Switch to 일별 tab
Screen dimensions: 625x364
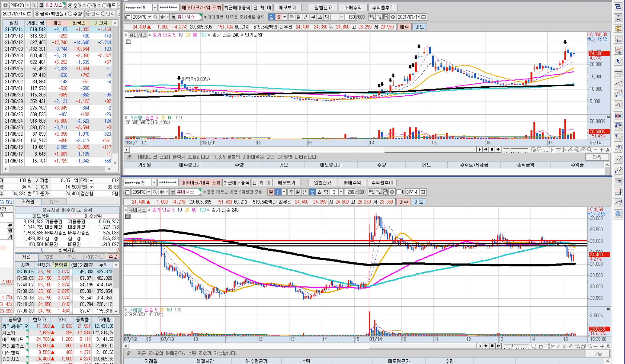49,257
